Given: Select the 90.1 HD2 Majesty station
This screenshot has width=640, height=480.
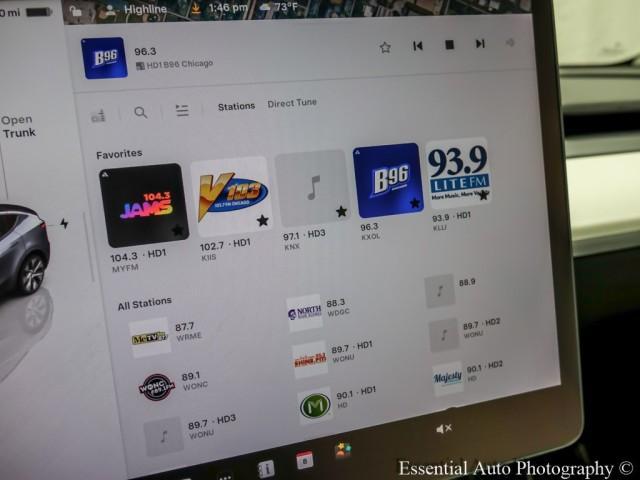Looking at the screenshot, I should [448, 378].
